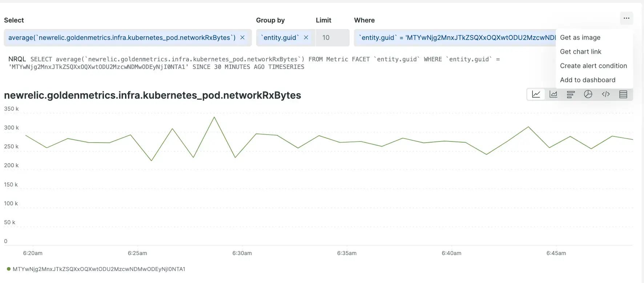Viewport: 644px width, 283px height.
Task: Remove the average networkRxBytes select clause
Action: tap(242, 37)
